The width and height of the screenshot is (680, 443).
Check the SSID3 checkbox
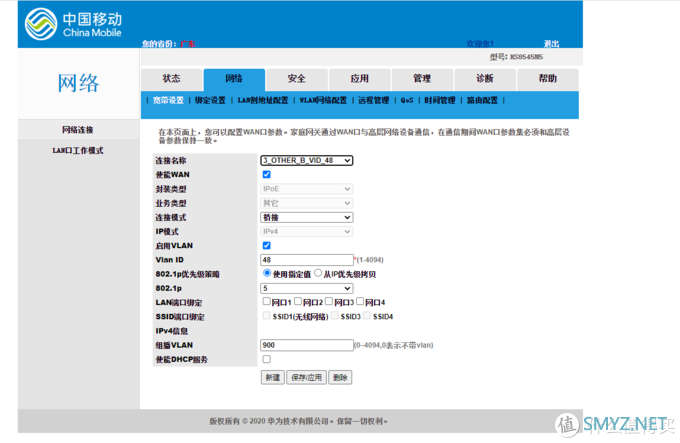335,316
